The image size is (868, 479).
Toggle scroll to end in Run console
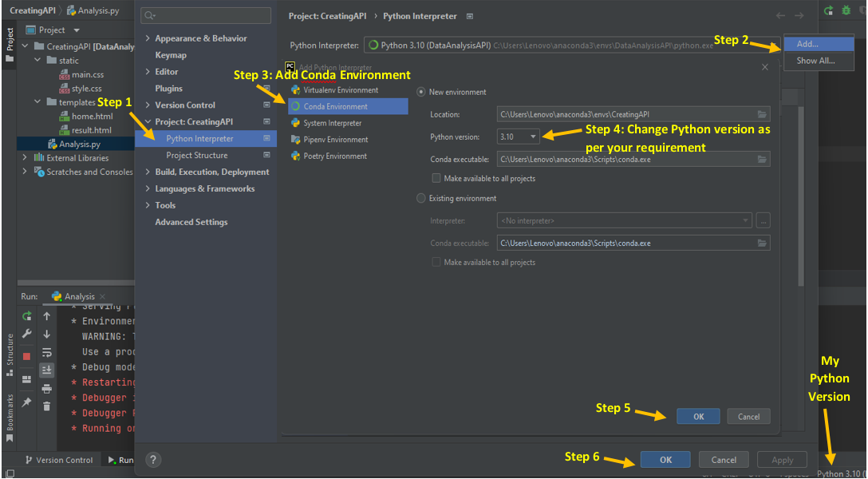(47, 370)
